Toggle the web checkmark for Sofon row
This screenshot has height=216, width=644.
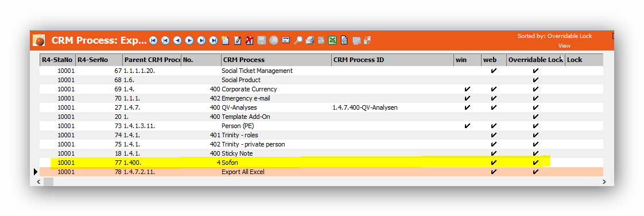(494, 163)
